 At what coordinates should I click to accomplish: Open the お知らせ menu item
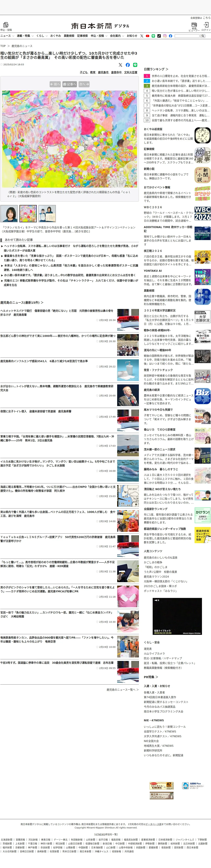click(132, 36)
